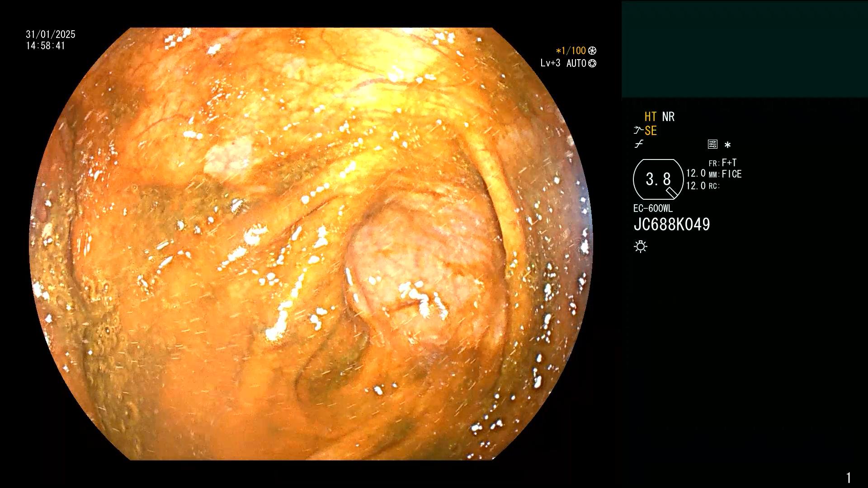Click the HT indicator

click(651, 117)
